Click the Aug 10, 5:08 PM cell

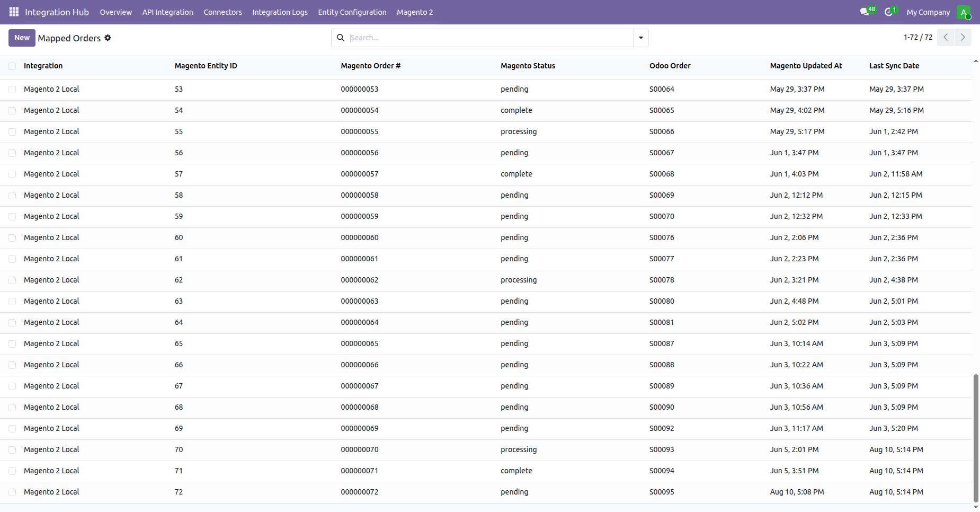tap(797, 492)
